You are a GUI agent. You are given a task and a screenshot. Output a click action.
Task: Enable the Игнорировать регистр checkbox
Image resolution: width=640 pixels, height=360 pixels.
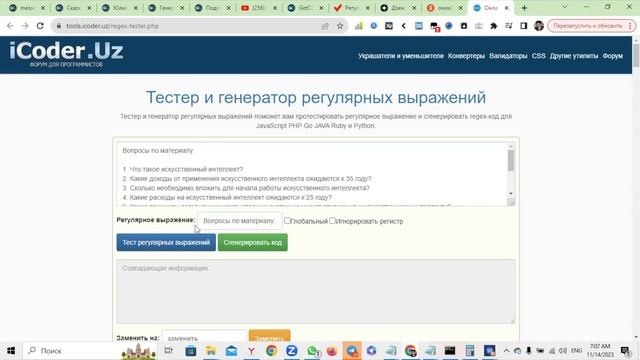point(332,221)
